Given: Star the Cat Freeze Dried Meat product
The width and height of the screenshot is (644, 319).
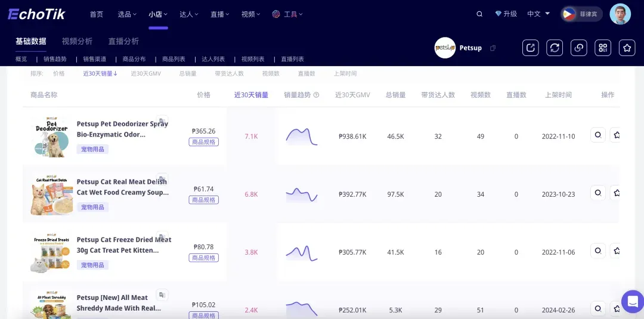Looking at the screenshot, I should click(x=617, y=251).
